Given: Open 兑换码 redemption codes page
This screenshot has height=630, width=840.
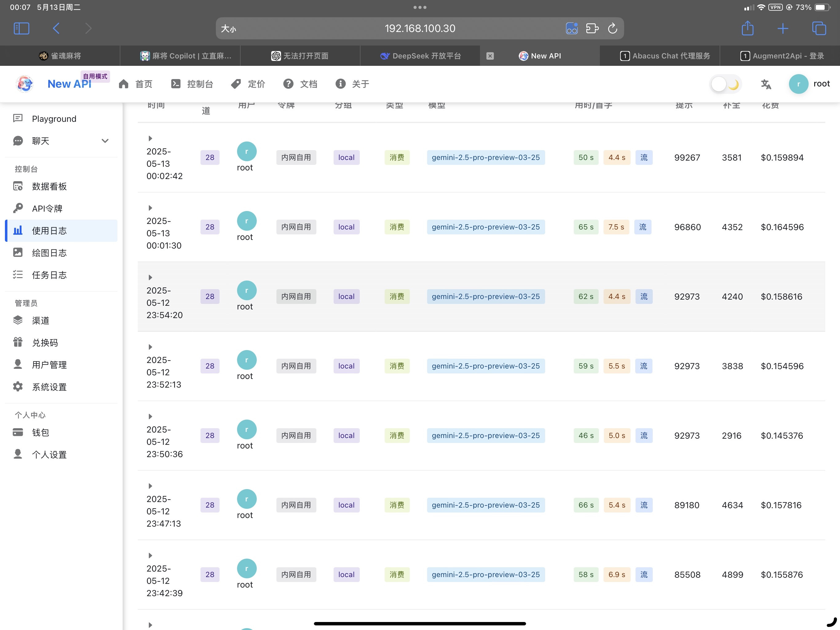Looking at the screenshot, I should pyautogui.click(x=45, y=342).
